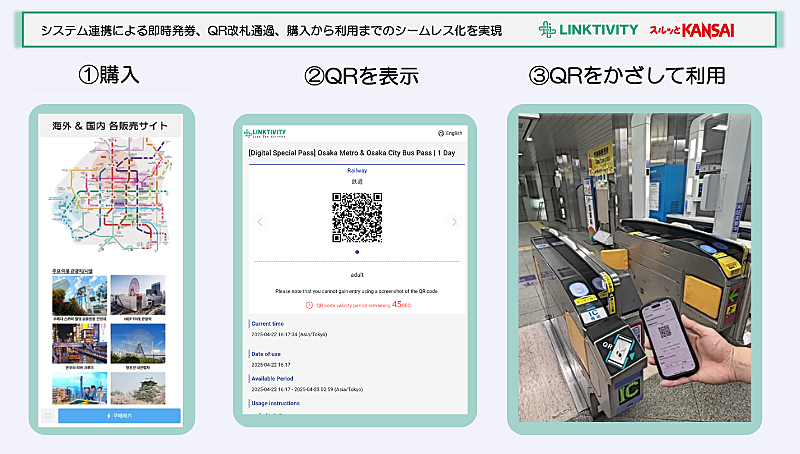This screenshot has width=800, height=454.
Task: Click the スルッとKANSAI logo in banner
Action: pyautogui.click(x=692, y=30)
